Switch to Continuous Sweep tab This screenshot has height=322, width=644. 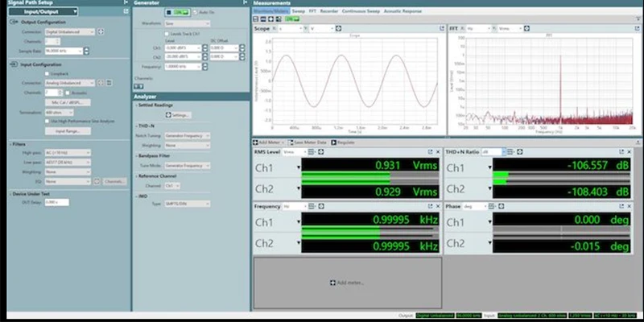361,11
